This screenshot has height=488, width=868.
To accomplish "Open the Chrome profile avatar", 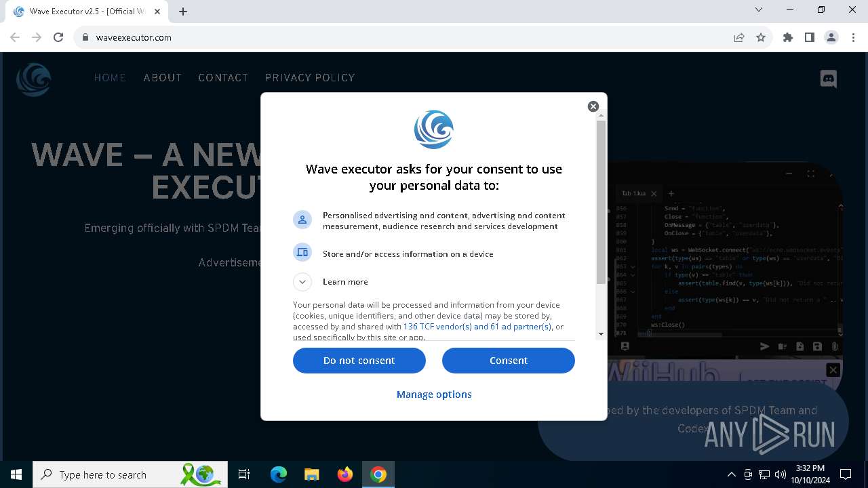I will (x=831, y=37).
